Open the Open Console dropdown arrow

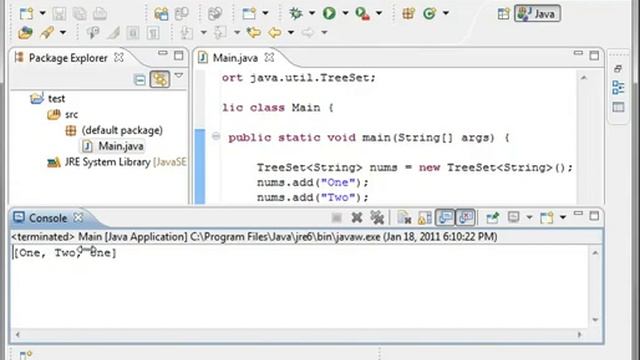pos(563,217)
